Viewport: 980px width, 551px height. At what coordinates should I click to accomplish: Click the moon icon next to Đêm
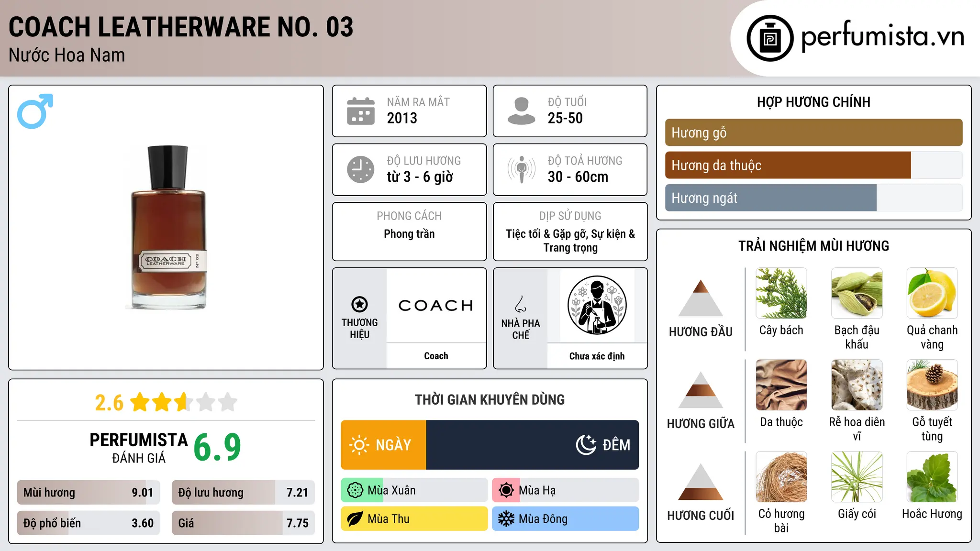pos(586,445)
